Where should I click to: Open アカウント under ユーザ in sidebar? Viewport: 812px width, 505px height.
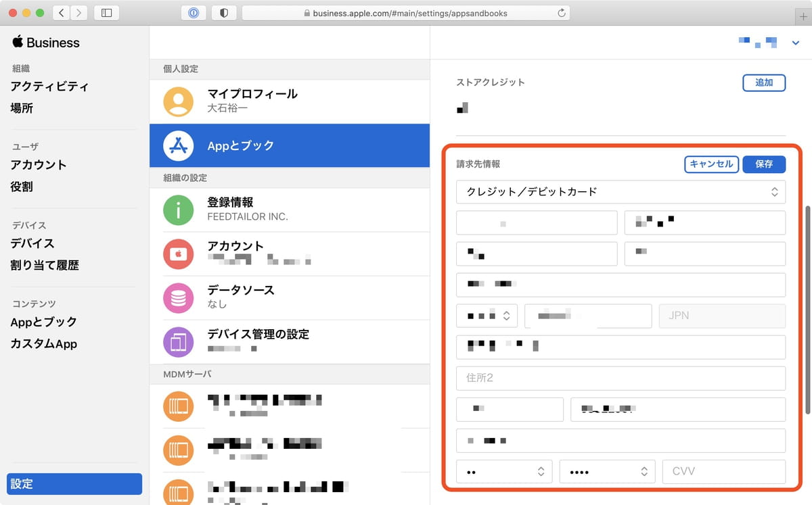39,165
